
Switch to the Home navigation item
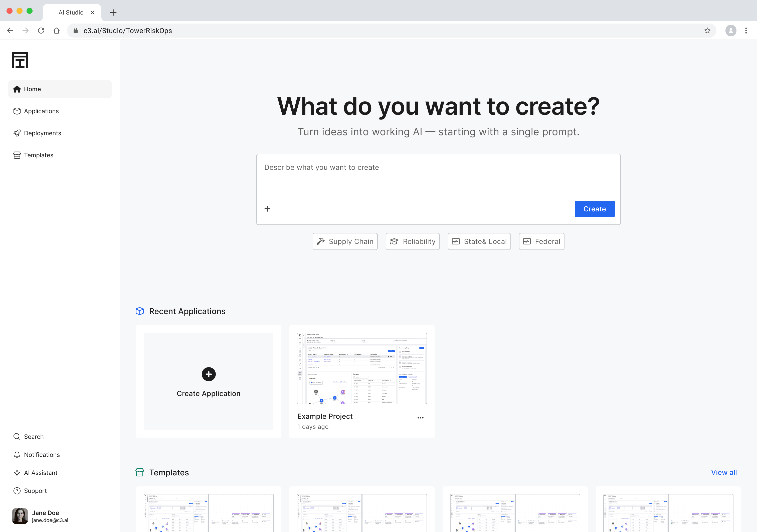(x=32, y=89)
